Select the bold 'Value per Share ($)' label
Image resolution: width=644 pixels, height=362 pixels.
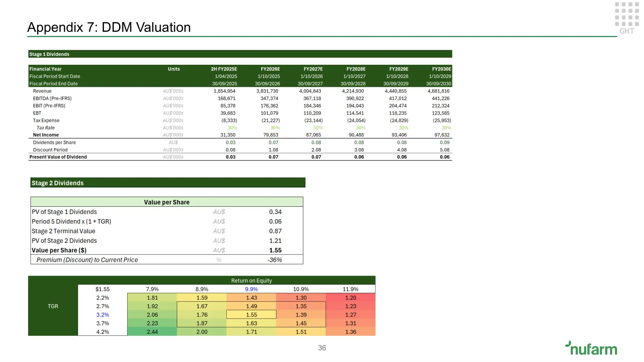point(59,251)
